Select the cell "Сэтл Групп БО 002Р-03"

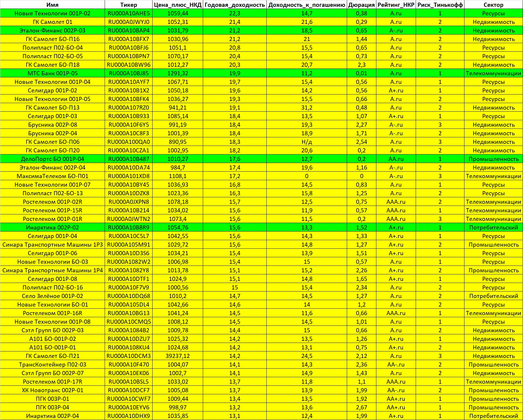52,330
